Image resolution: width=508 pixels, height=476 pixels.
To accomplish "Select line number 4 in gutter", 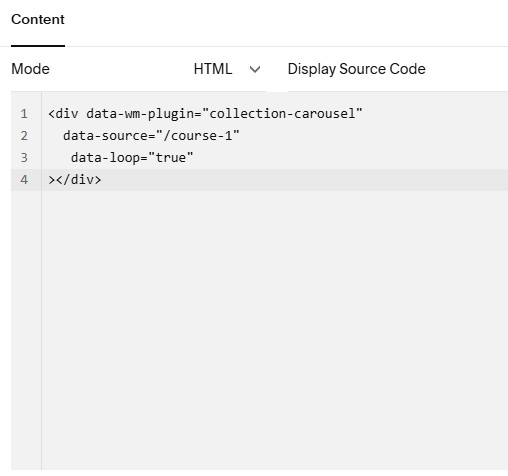I will 24,180.
